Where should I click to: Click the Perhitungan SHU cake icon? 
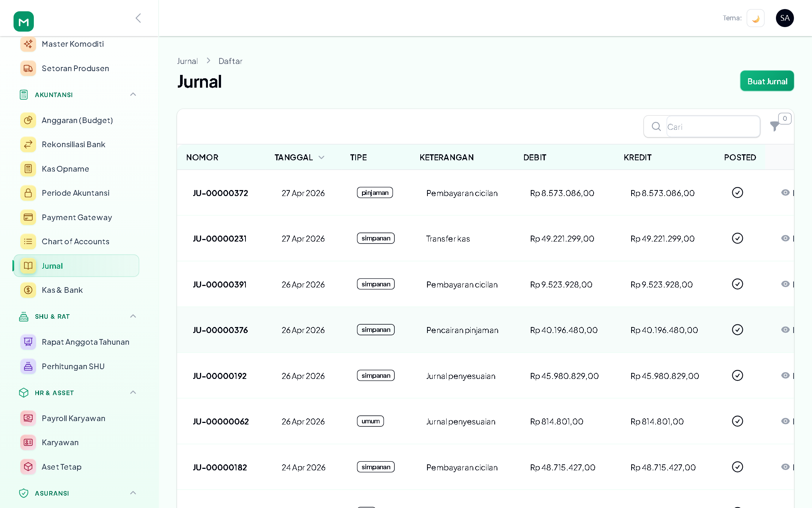[x=28, y=367]
